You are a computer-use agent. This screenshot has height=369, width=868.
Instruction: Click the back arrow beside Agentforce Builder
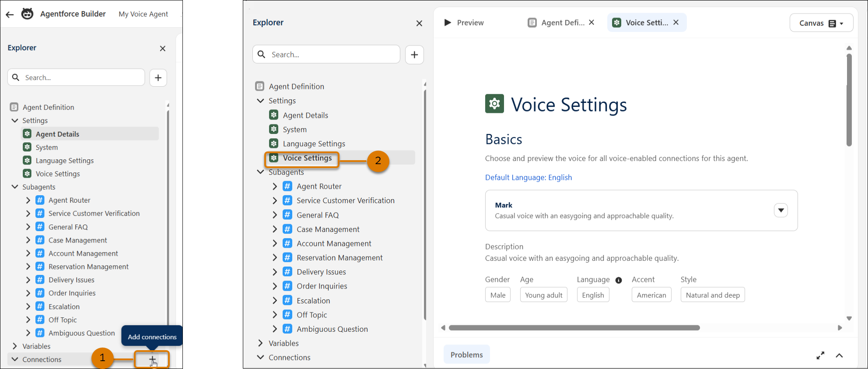click(x=10, y=14)
